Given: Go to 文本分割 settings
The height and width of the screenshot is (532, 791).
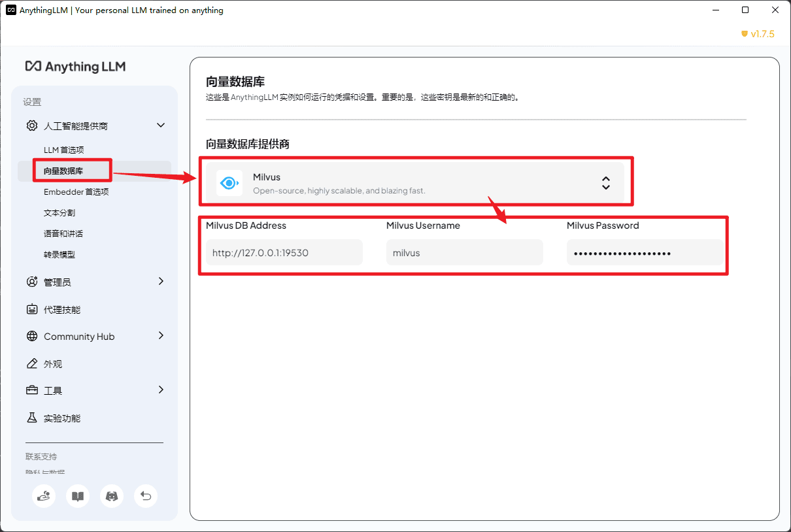Looking at the screenshot, I should 59,213.
